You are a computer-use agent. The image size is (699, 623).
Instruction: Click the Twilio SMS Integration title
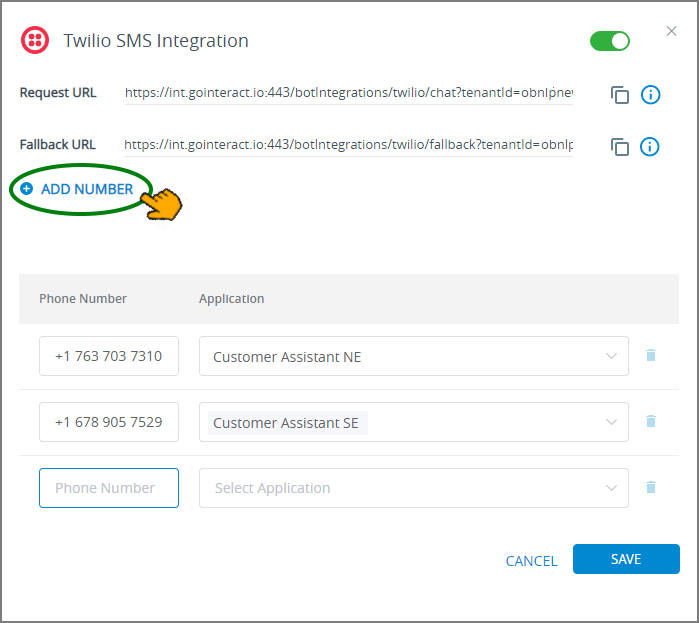pyautogui.click(x=156, y=41)
